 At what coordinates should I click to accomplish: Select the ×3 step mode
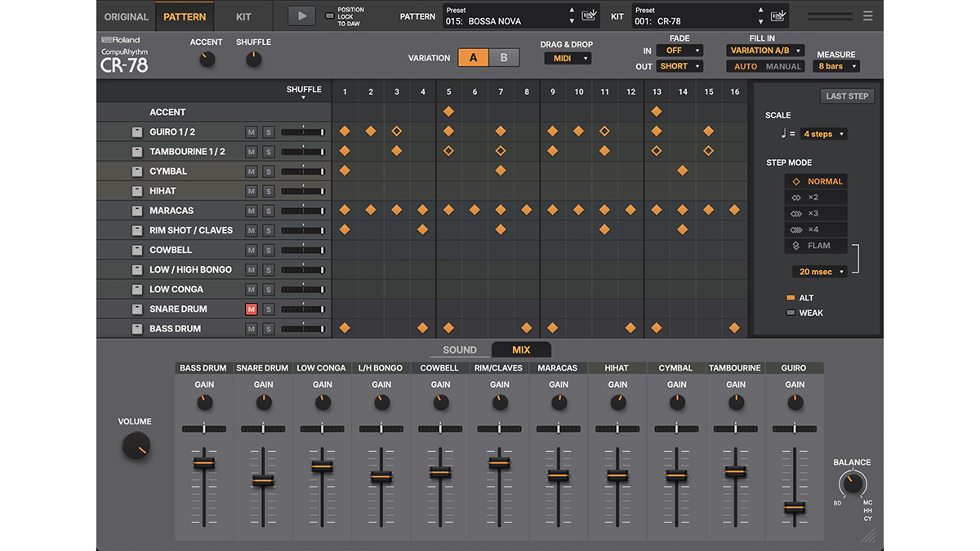816,213
